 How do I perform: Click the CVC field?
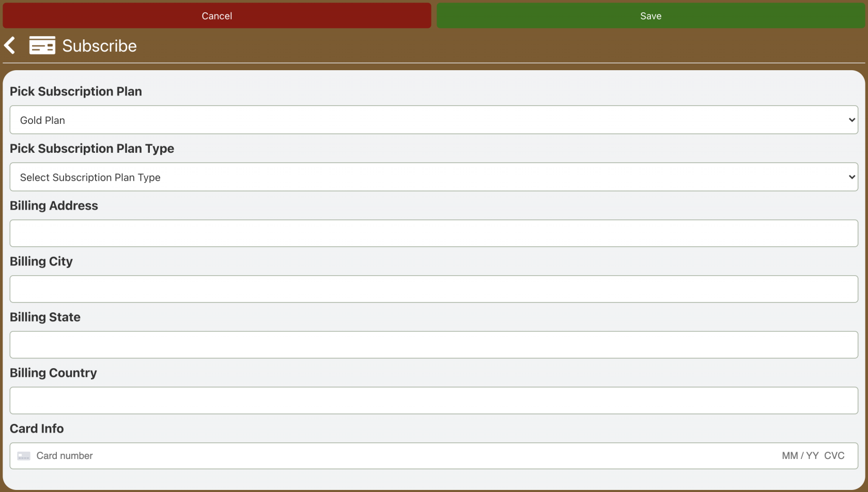[834, 456]
